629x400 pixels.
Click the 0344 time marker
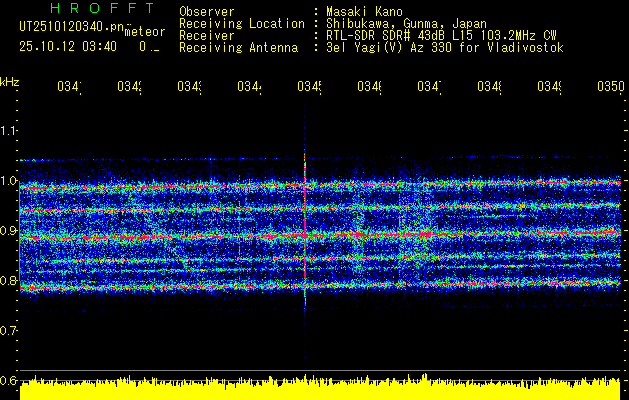coord(249,87)
